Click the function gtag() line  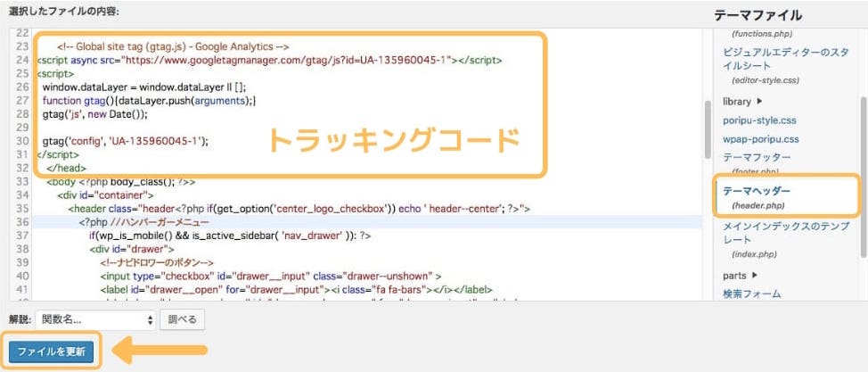coord(150,100)
